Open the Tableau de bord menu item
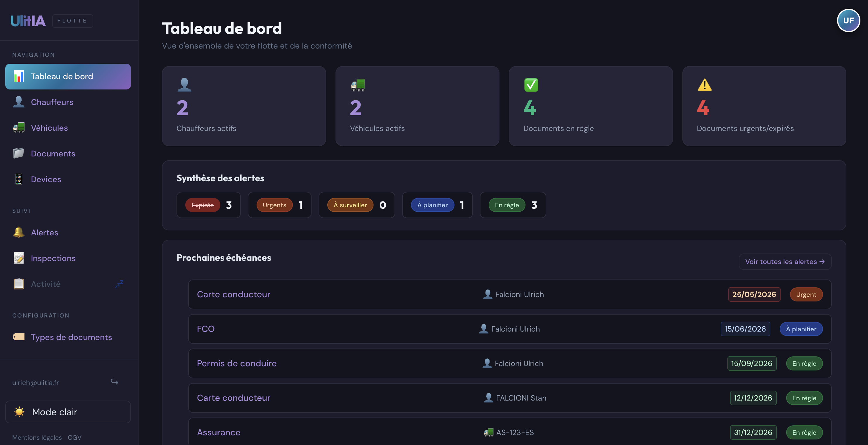Viewport: 868px width, 445px height. point(68,77)
